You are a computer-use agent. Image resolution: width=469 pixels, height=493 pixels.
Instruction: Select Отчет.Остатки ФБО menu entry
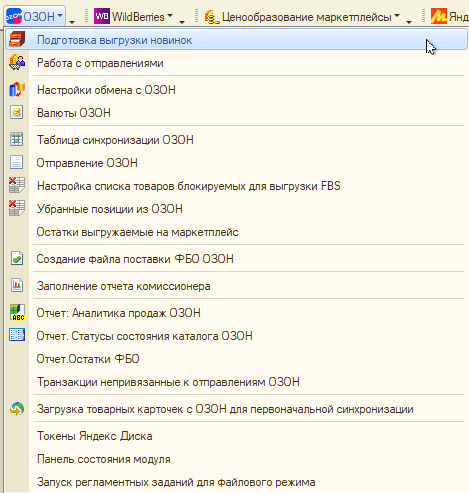pos(88,359)
